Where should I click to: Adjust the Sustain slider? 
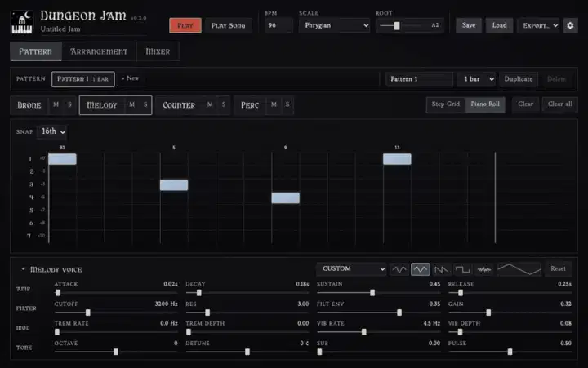coord(378,293)
